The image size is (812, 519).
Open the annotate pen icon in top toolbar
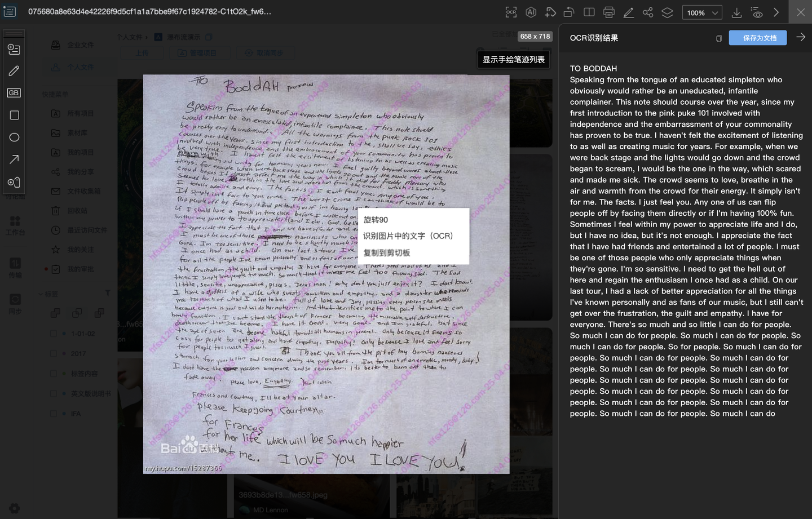point(628,12)
